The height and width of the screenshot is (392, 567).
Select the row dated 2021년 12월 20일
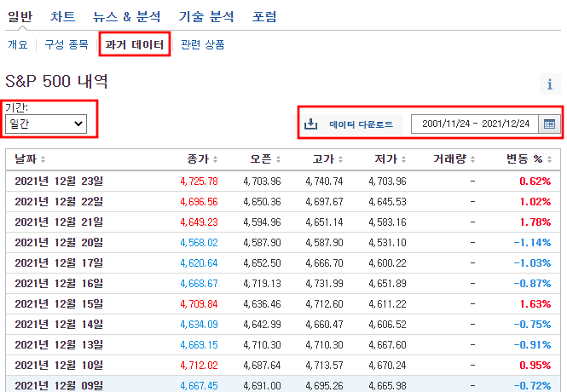283,242
